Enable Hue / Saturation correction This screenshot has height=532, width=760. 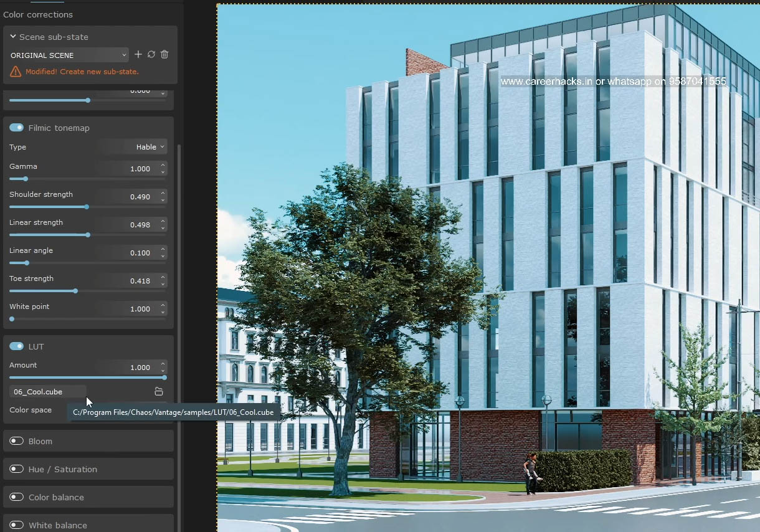pos(16,469)
